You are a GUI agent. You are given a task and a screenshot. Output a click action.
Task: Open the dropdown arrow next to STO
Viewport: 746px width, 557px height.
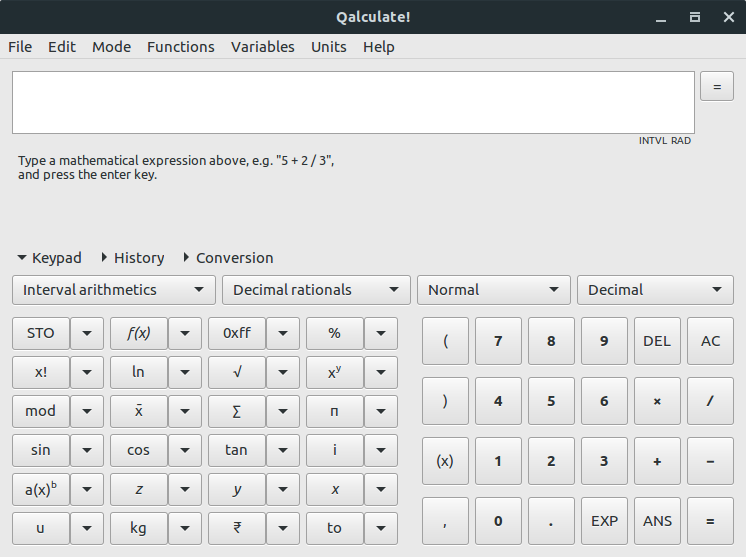87,333
